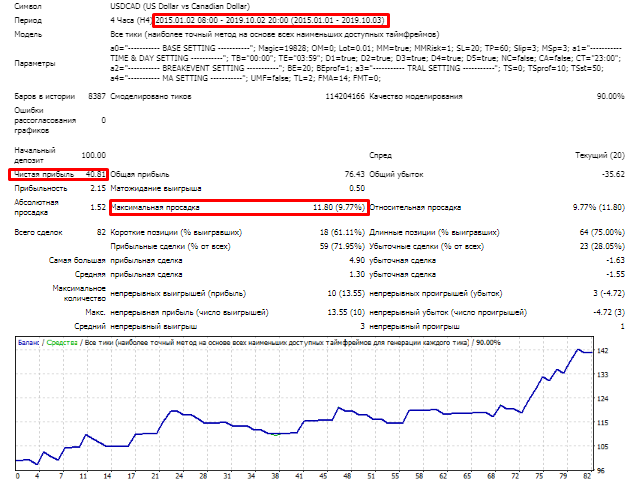Click the 'Всего сделок' label

point(38,233)
